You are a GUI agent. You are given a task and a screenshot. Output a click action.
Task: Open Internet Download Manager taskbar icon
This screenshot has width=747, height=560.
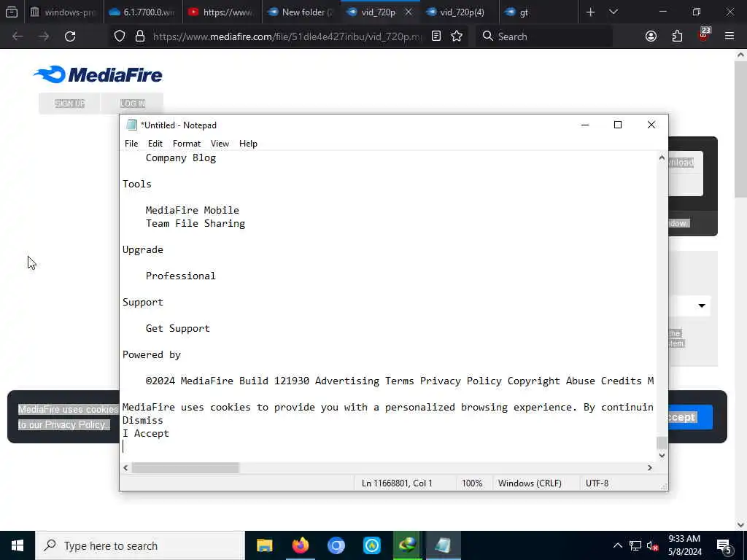pos(407,545)
